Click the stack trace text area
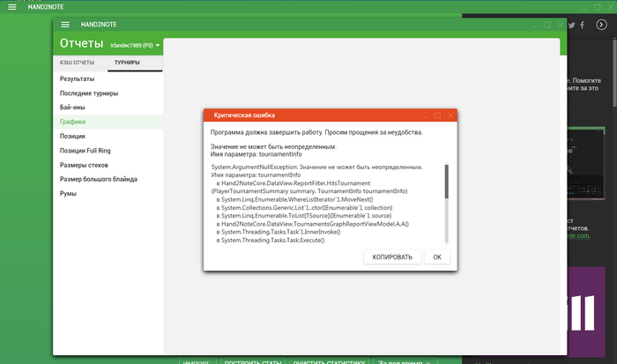 327,204
